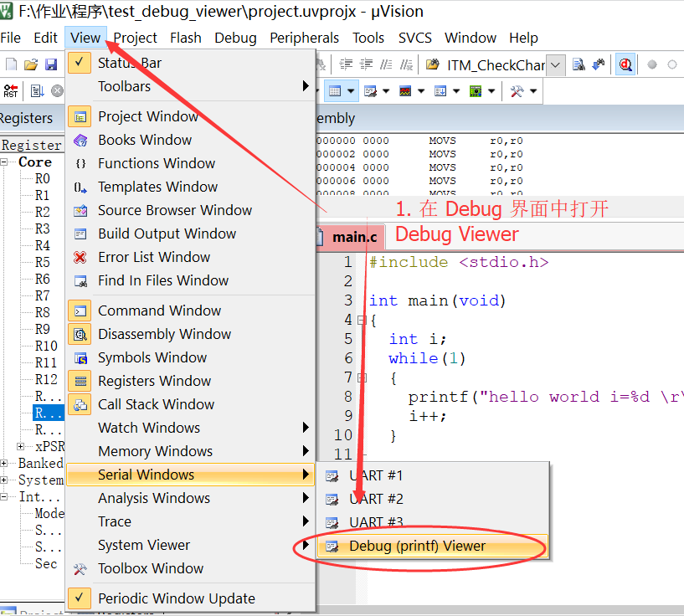
Task: Select UART #1 serial window
Action: [x=432, y=475]
